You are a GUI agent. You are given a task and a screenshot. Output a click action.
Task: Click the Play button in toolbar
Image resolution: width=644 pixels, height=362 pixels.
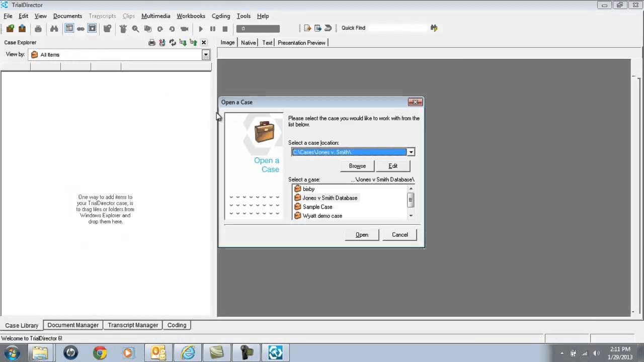point(201,29)
